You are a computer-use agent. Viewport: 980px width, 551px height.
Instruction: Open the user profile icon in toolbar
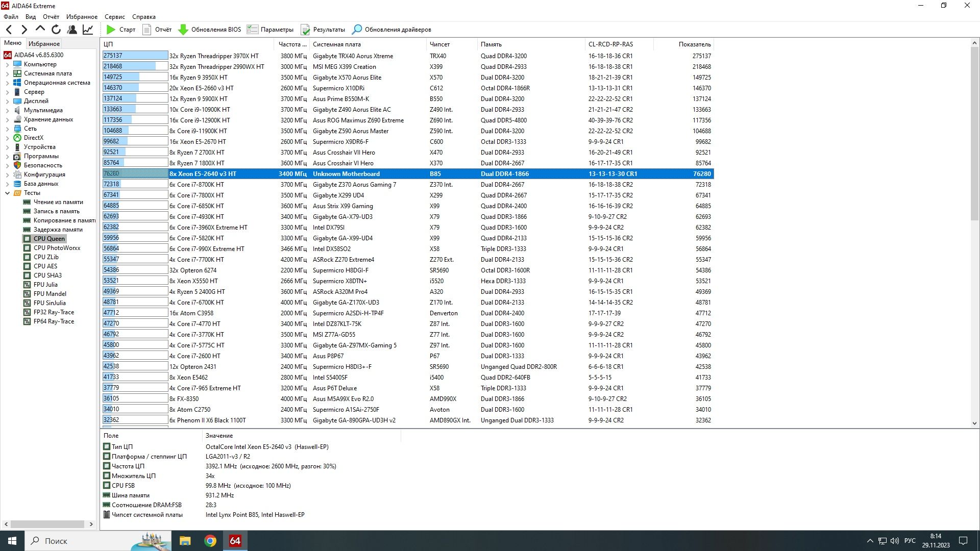[72, 30]
